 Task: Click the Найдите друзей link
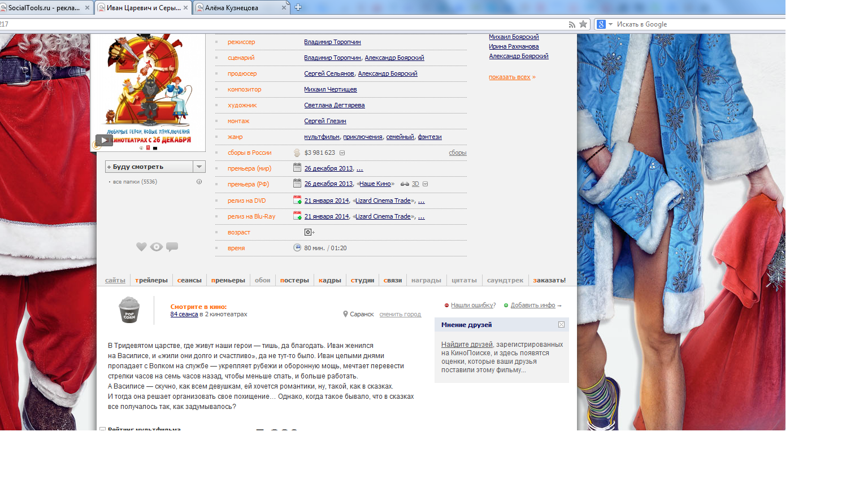click(467, 345)
